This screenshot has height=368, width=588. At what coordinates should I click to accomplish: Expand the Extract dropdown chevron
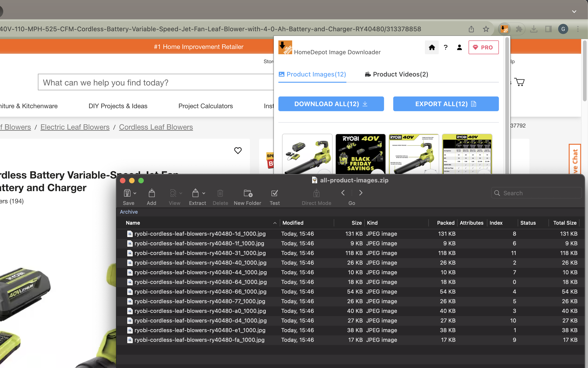[204, 193]
